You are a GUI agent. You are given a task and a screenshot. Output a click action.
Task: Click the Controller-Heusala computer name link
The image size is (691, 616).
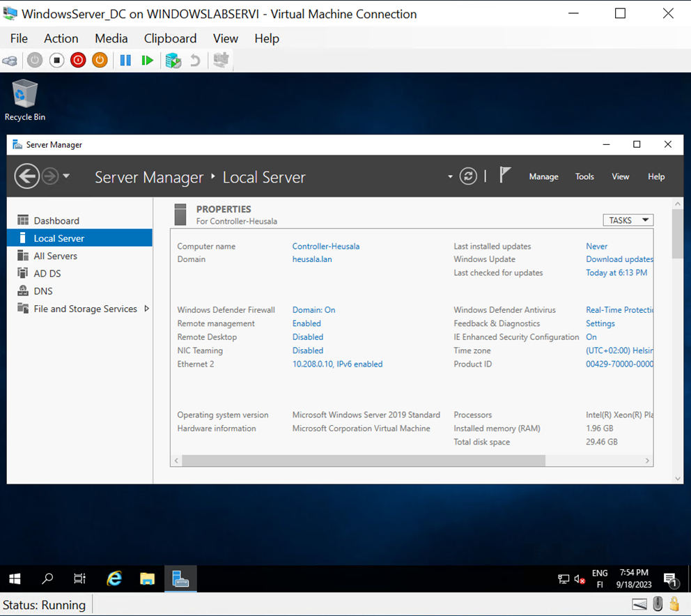coord(325,246)
